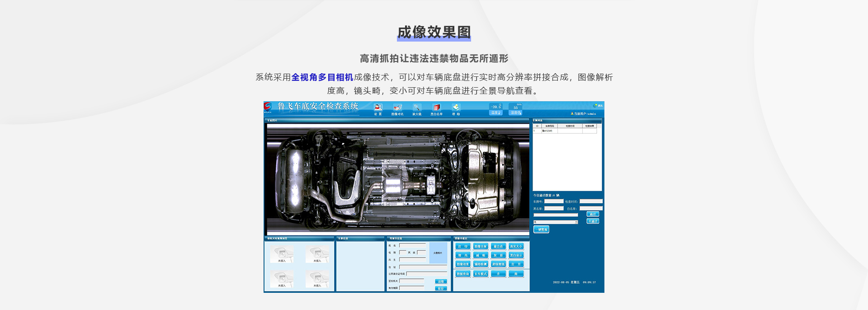868x310 pixels.
Task: Focus the 民族 ethnicity input field
Action: pos(421,253)
